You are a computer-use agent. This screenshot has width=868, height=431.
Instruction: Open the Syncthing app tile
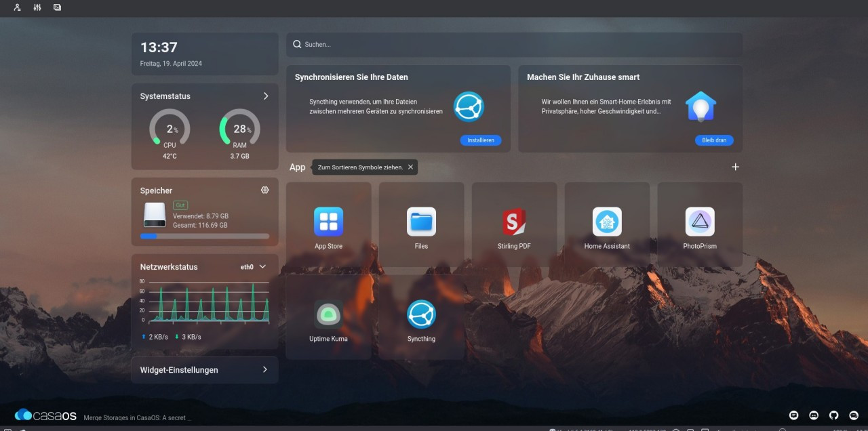[421, 315]
